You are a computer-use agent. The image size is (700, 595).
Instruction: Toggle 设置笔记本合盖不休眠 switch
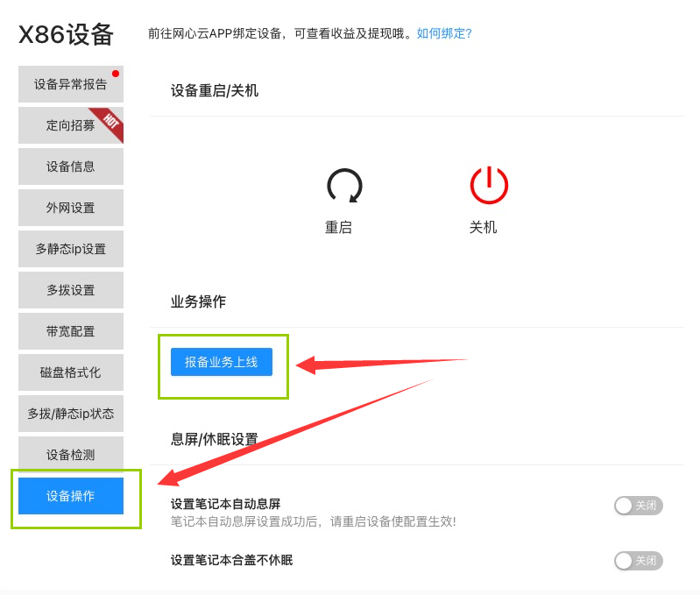point(639,561)
